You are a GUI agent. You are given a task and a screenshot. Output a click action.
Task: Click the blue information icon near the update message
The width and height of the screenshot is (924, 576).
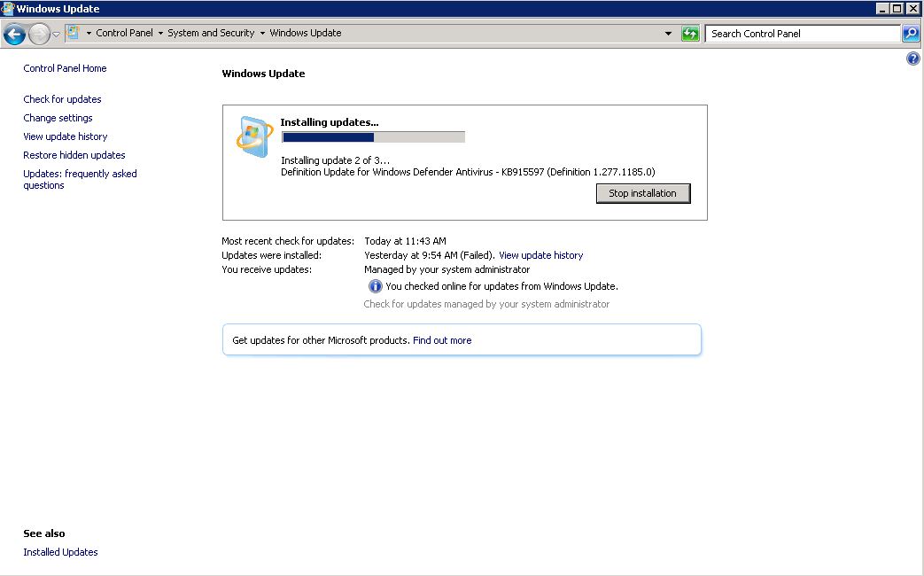375,285
